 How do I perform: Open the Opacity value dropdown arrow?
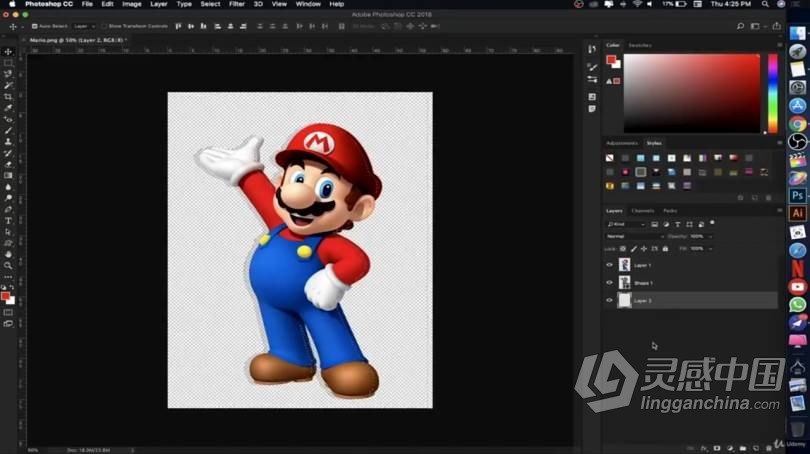pyautogui.click(x=710, y=237)
